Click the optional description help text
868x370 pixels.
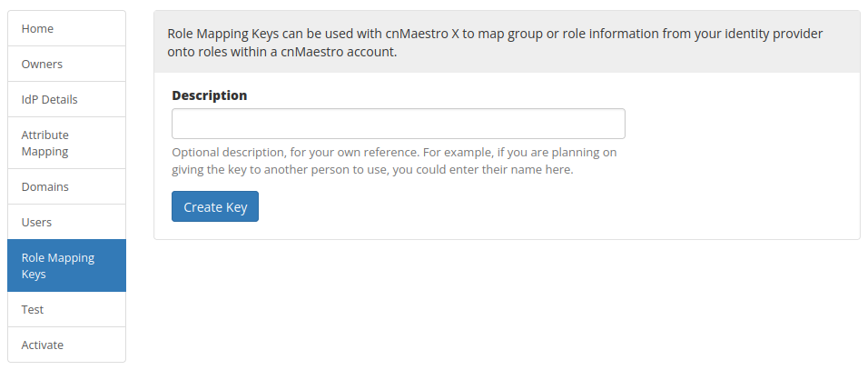[394, 161]
